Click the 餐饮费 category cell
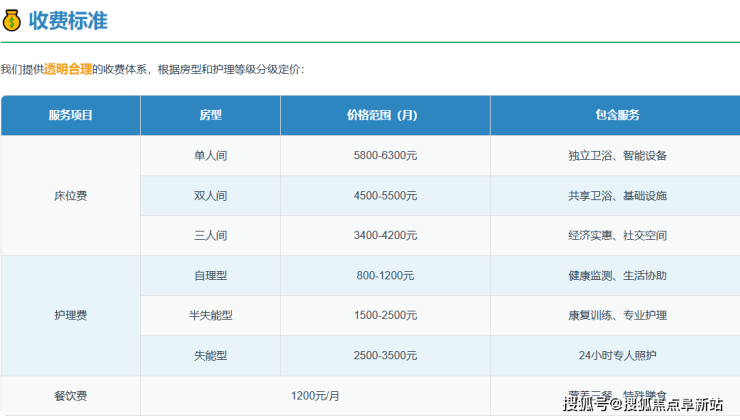This screenshot has height=420, width=740. point(70,396)
